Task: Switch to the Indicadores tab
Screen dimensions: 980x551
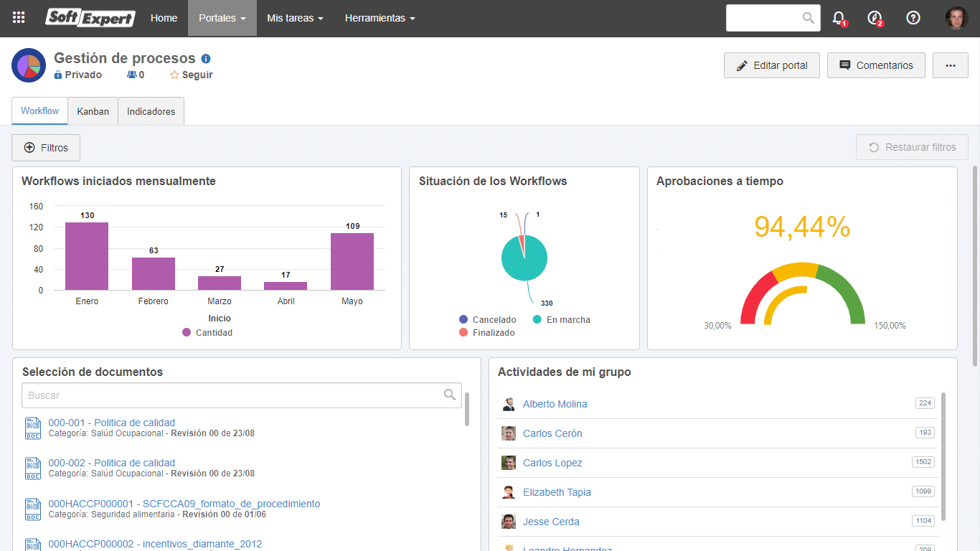Action: [x=151, y=111]
